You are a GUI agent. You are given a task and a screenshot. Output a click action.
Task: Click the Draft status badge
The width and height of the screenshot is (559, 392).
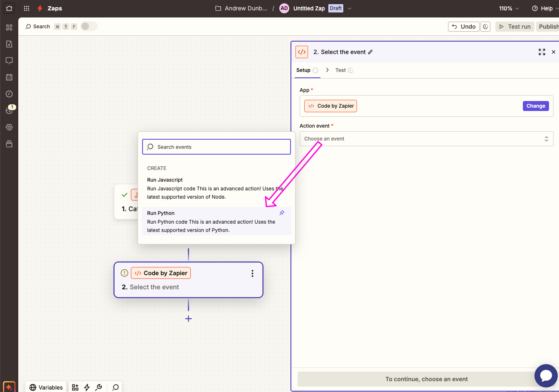pos(336,8)
